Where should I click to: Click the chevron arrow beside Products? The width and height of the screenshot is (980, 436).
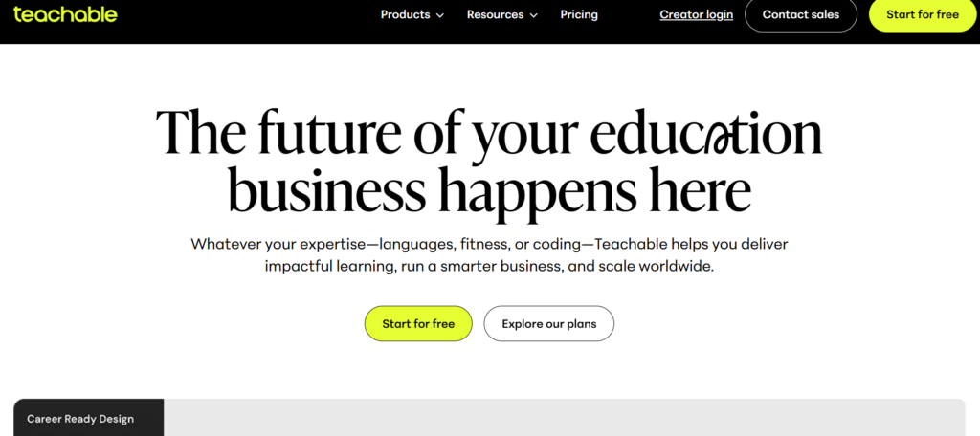[440, 15]
